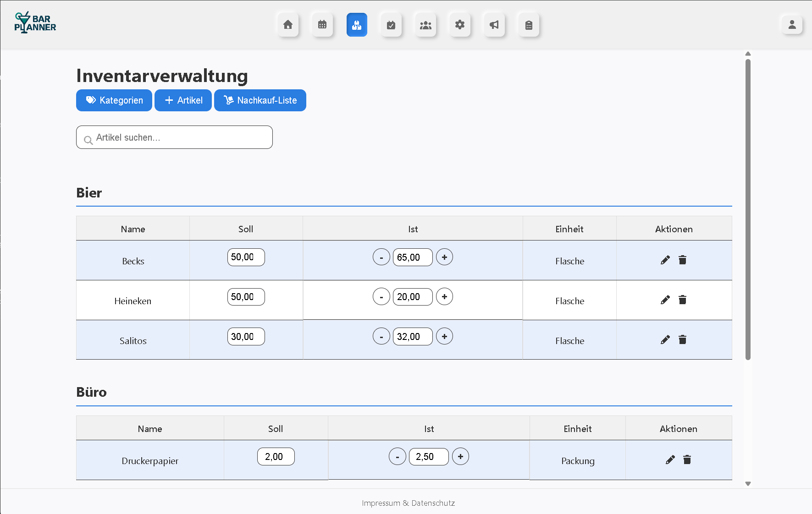Open the team members icon
Image resolution: width=812 pixels, height=514 pixels.
pos(425,25)
